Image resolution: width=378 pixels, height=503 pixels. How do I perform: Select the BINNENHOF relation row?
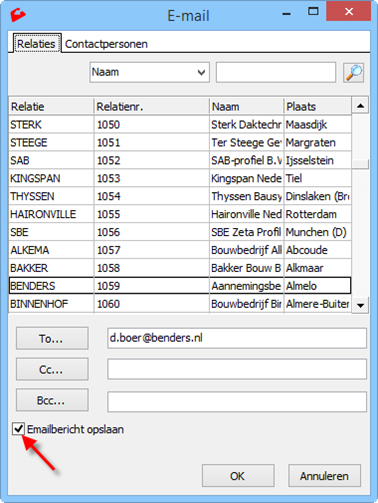180,304
